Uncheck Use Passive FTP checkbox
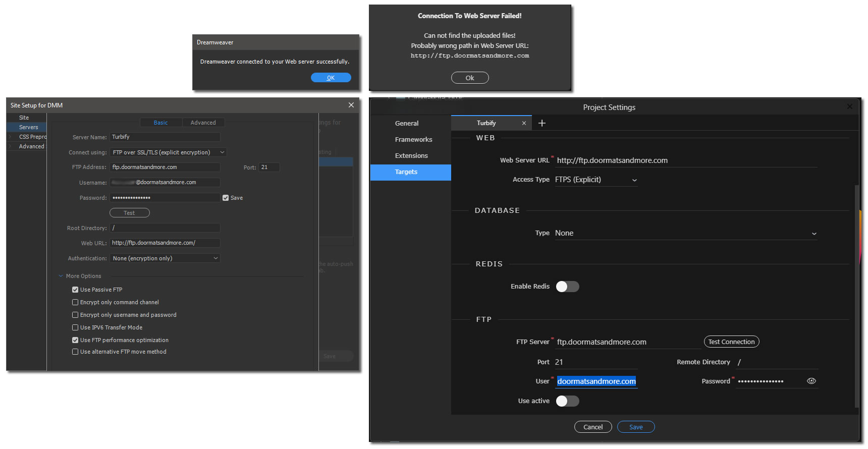Image resolution: width=868 pixels, height=449 pixels. tap(75, 290)
